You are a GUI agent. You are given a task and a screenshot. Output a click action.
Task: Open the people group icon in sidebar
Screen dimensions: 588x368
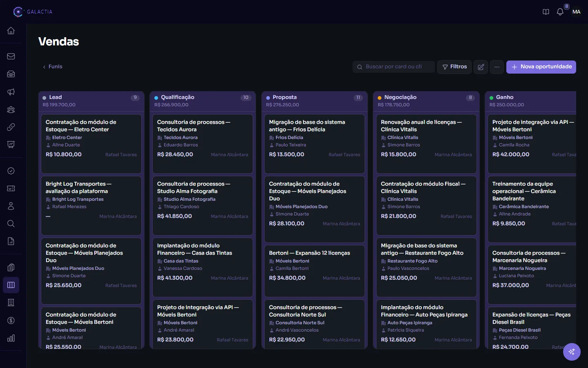pos(11,110)
